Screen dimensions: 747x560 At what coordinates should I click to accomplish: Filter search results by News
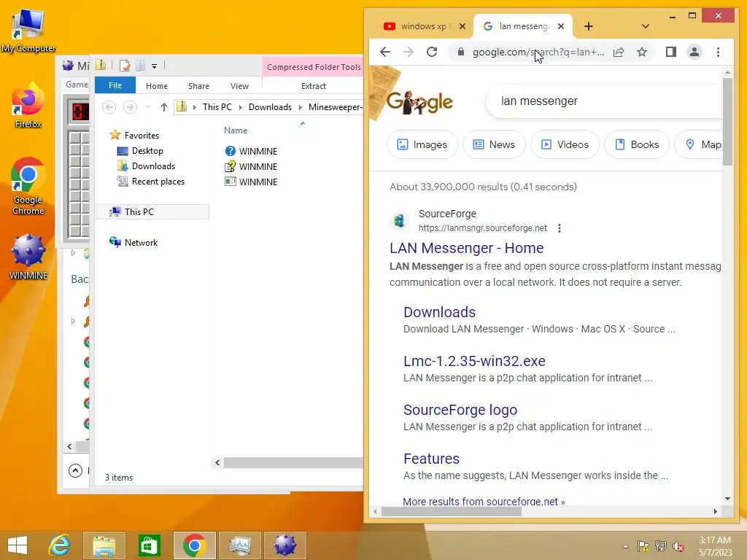tap(494, 144)
